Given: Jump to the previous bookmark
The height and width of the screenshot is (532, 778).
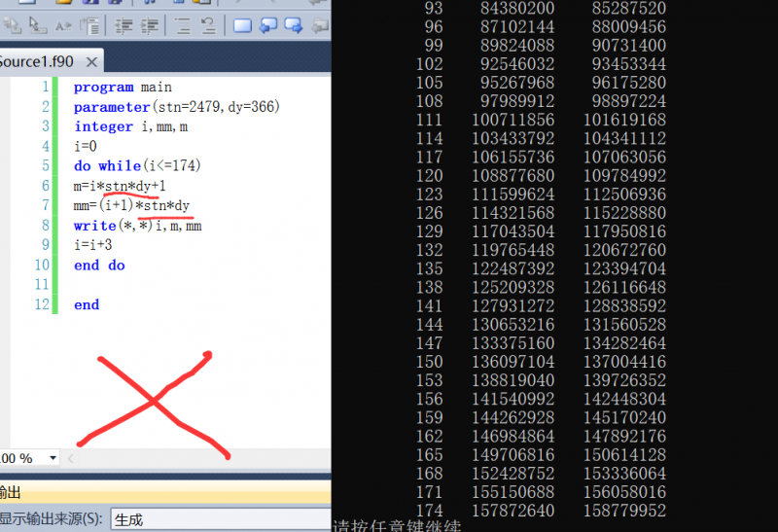Looking at the screenshot, I should pyautogui.click(x=267, y=25).
